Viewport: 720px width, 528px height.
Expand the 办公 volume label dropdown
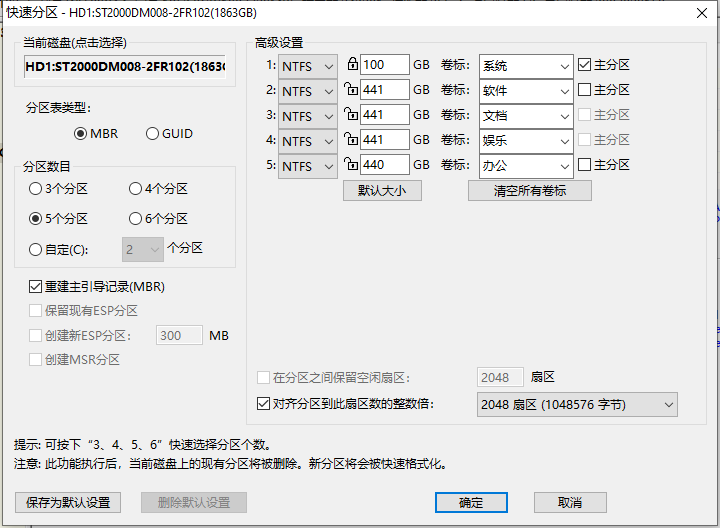tap(565, 166)
